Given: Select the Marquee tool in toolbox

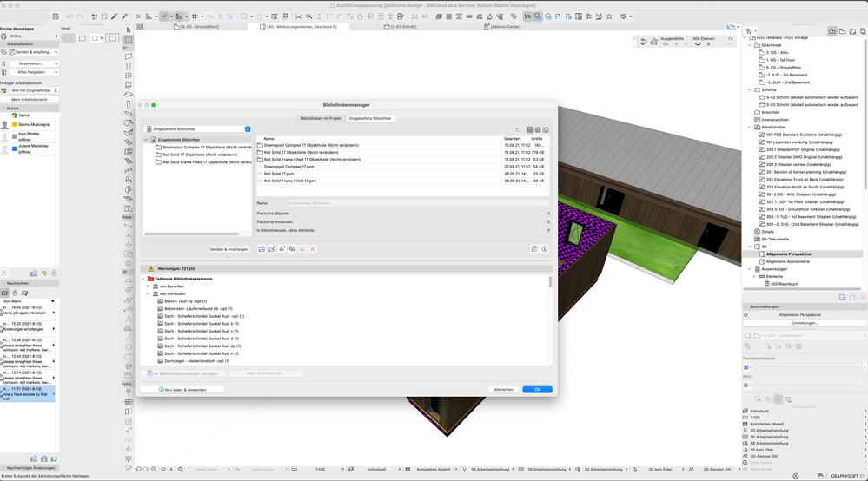Looking at the screenshot, I should point(129,39).
